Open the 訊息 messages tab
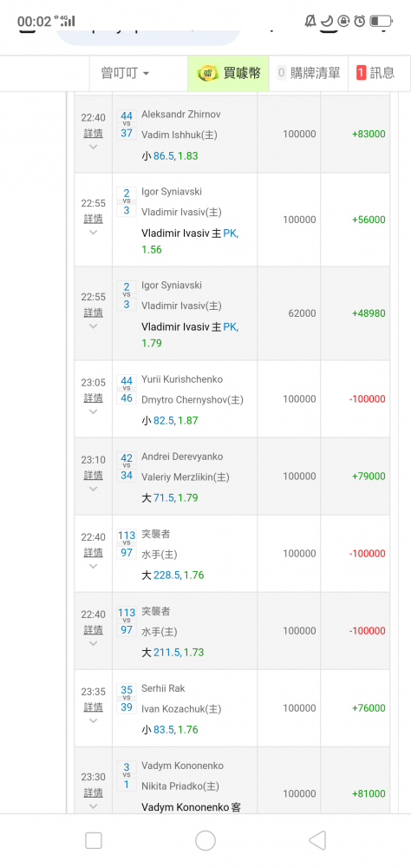411x868 pixels. [380, 73]
